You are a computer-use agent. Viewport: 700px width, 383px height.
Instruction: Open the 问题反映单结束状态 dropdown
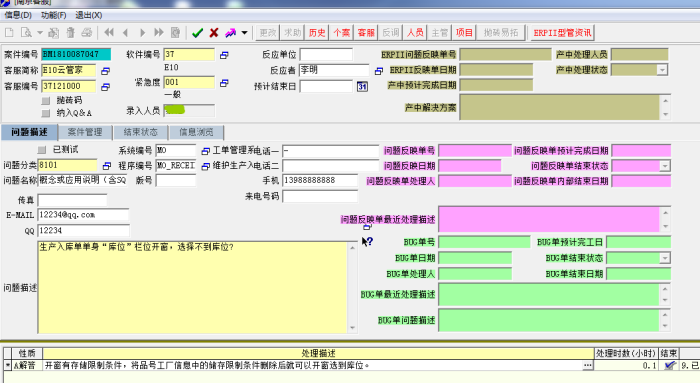click(665, 166)
